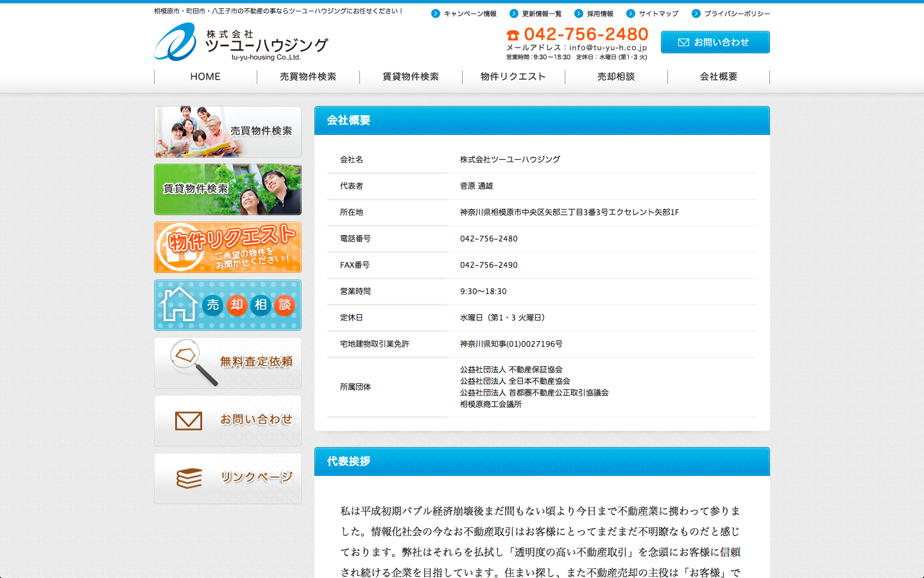
Task: Click the address 神奈川県相模原市中央区矢部 value
Action: (x=569, y=212)
